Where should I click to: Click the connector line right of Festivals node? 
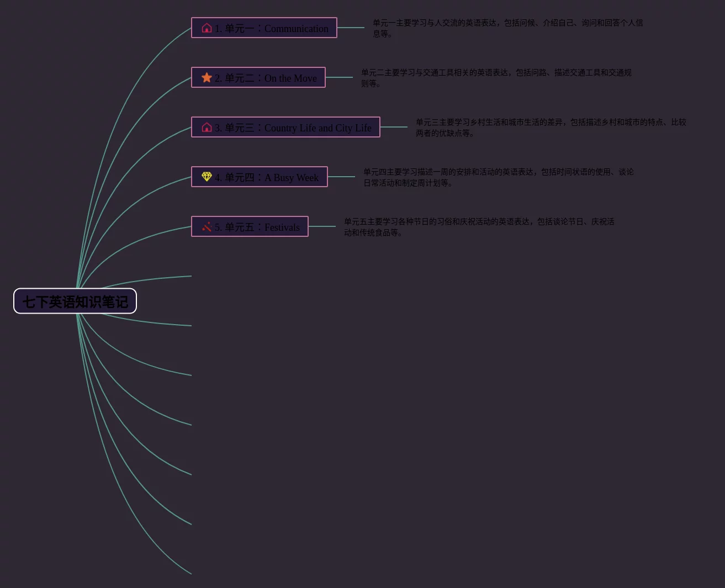pos(322,226)
